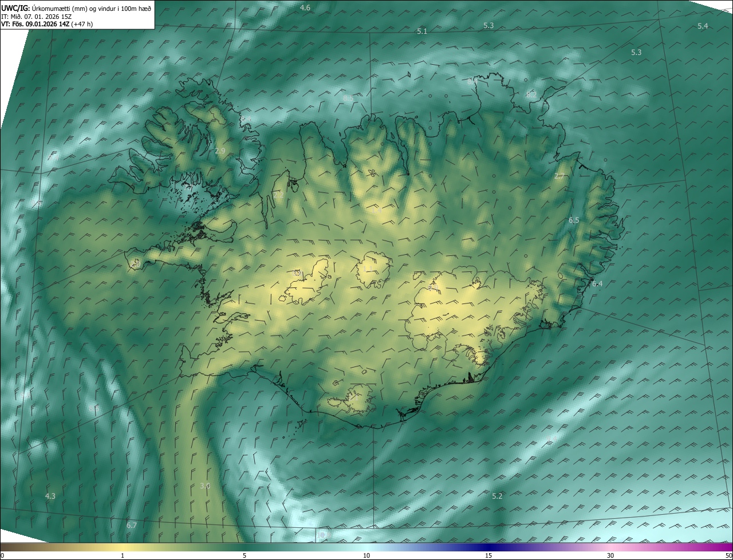Click the 'VT: Fös. 09.01.2026 14Z' valid-time line
This screenshot has height=560, width=733.
[x=47, y=24]
